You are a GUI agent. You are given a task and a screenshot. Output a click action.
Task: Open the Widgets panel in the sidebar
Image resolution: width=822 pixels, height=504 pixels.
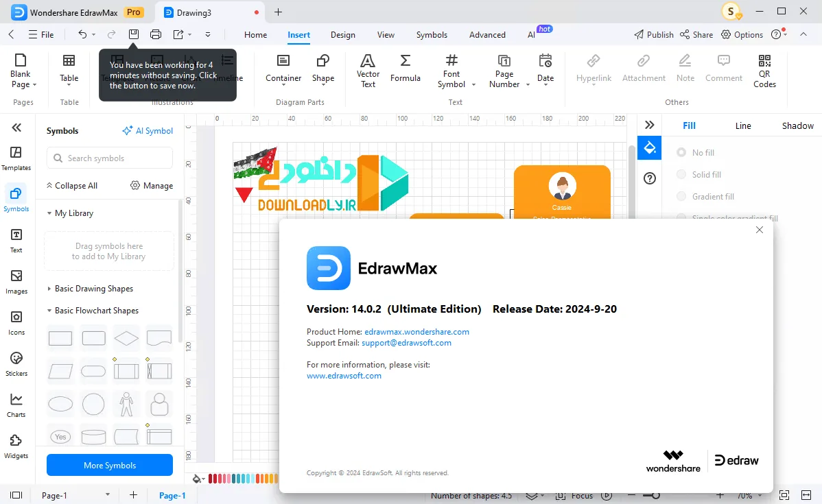click(16, 446)
